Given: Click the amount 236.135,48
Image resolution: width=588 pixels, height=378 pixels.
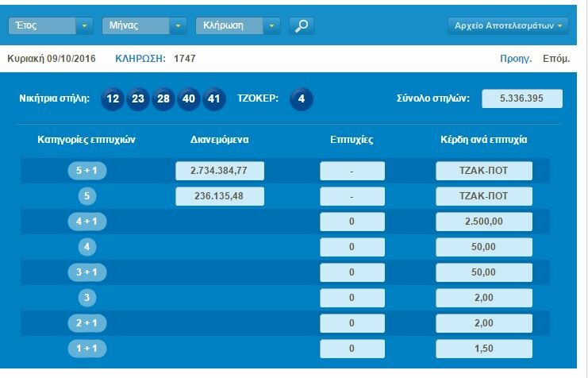Looking at the screenshot, I should (220, 196).
